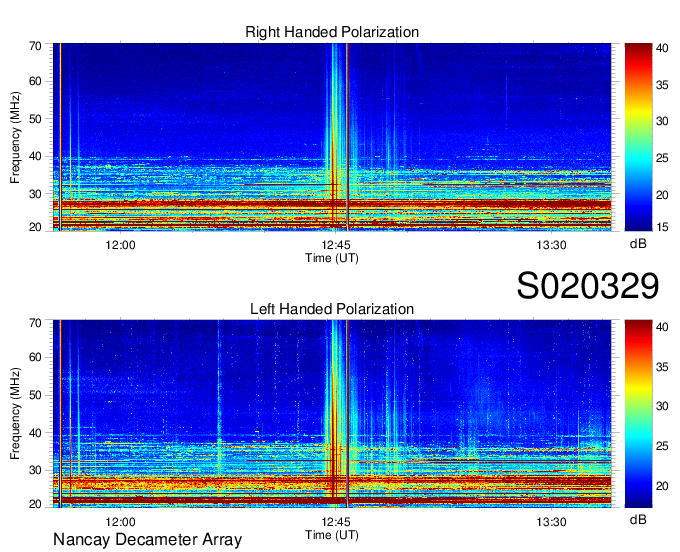
Task: Click the '50' frequency tick on top plot
Action: (x=35, y=119)
